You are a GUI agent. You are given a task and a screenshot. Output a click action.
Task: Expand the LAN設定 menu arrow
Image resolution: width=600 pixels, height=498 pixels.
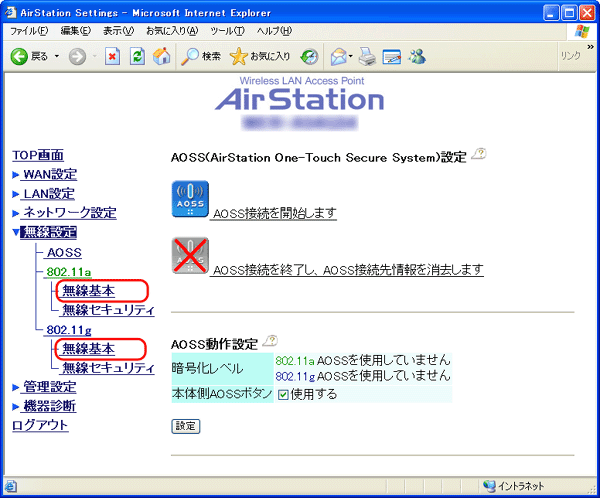click(x=15, y=194)
